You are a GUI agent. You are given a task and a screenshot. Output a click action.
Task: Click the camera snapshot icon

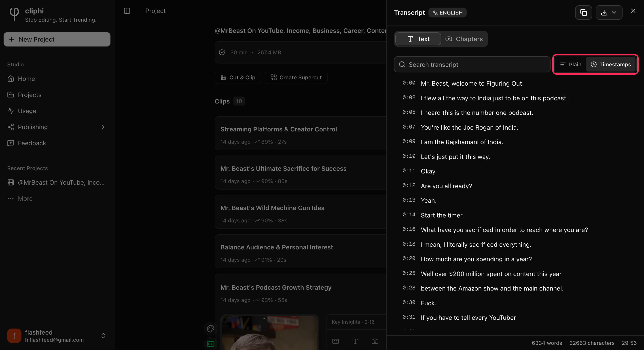coord(375,341)
